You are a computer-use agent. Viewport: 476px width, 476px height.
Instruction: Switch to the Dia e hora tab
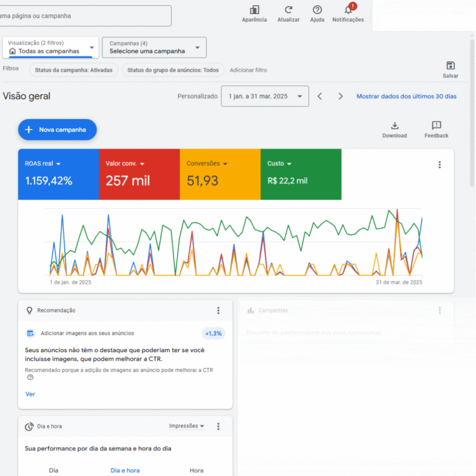tap(125, 470)
